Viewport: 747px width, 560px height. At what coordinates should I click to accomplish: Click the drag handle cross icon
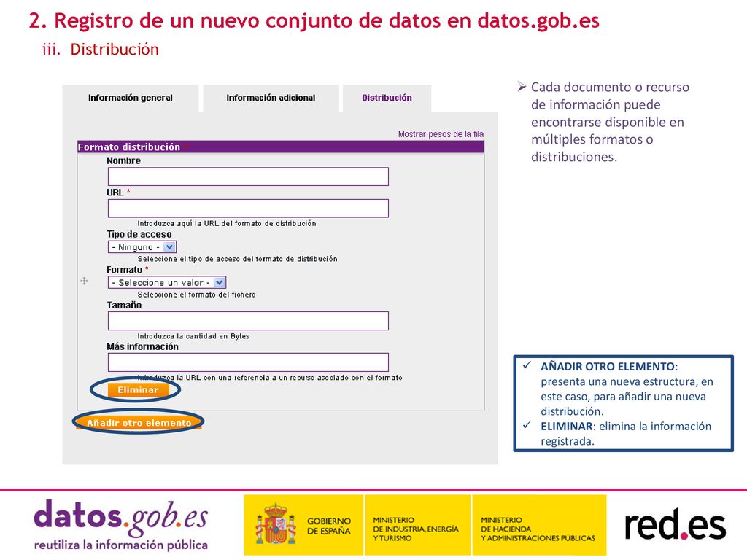click(x=85, y=281)
